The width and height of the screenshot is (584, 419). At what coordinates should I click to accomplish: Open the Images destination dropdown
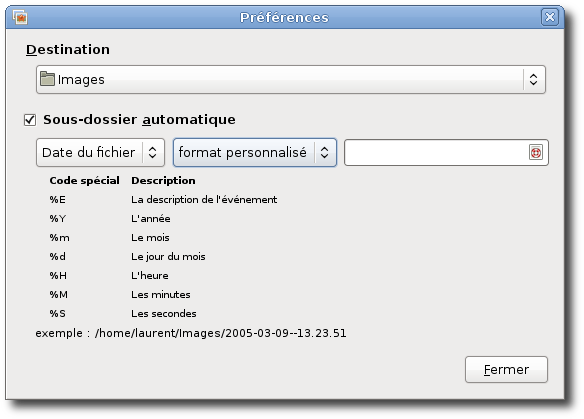point(291,79)
